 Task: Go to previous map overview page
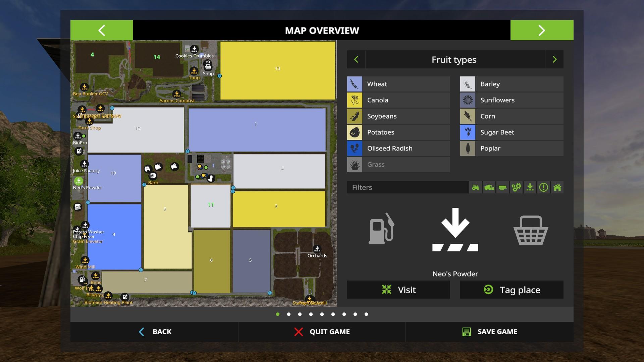coord(102,30)
